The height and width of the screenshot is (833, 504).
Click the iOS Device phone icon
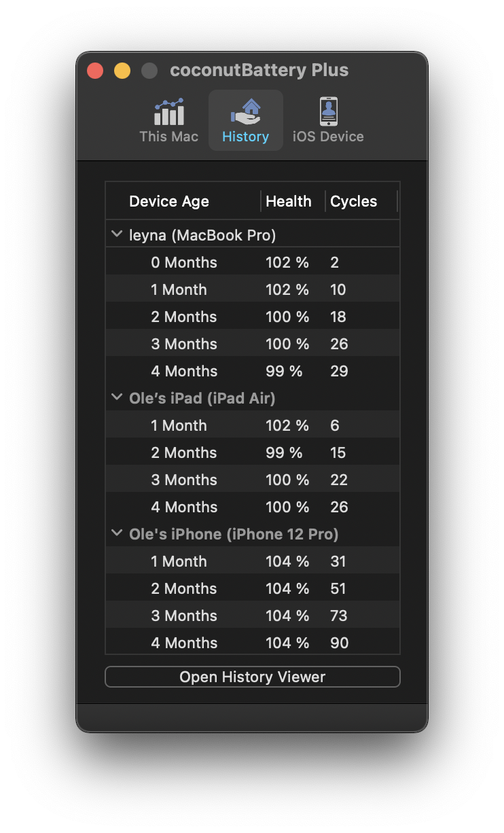point(328,111)
